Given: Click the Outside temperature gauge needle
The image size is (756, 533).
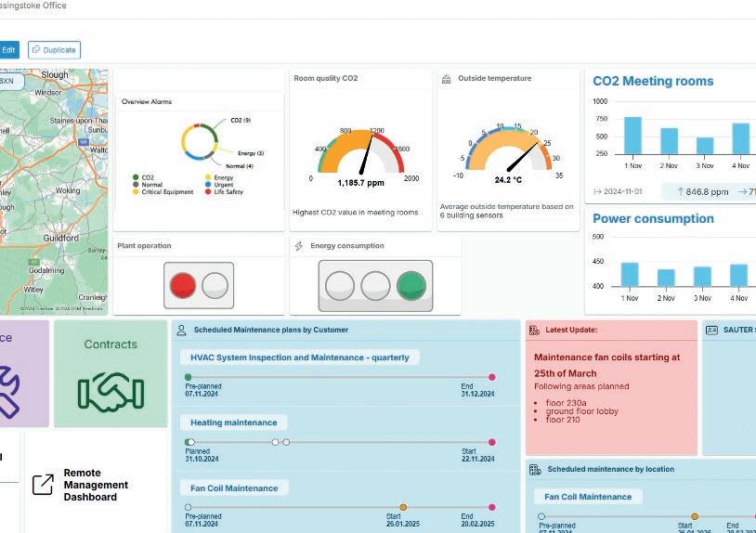Looking at the screenshot, I should click(x=523, y=156).
